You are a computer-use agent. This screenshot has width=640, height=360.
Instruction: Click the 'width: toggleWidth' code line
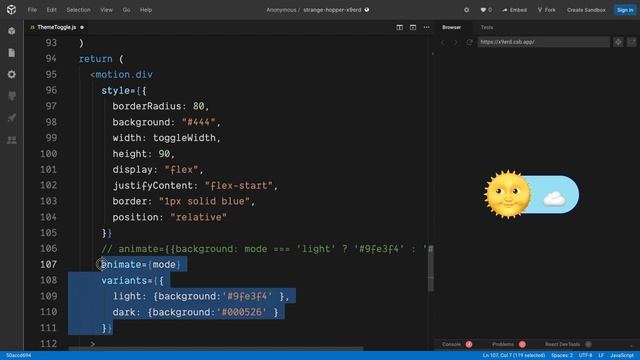coord(167,138)
